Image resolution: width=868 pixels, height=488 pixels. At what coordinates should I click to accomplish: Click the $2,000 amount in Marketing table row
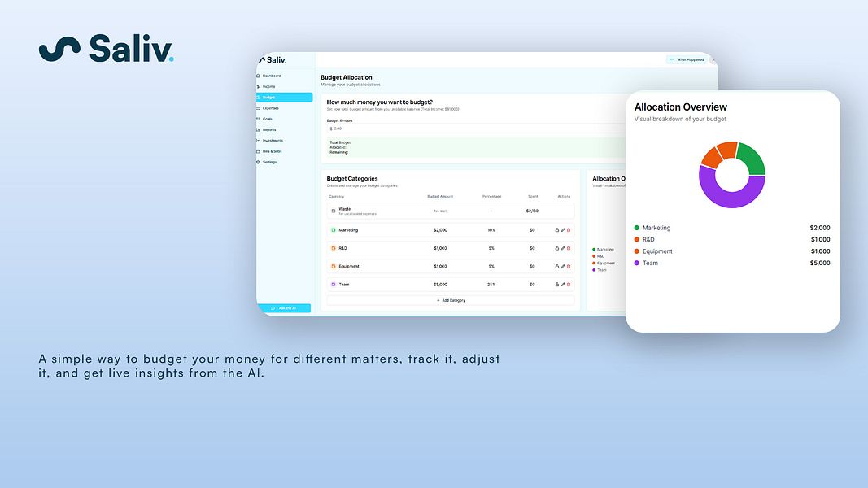[x=441, y=230]
